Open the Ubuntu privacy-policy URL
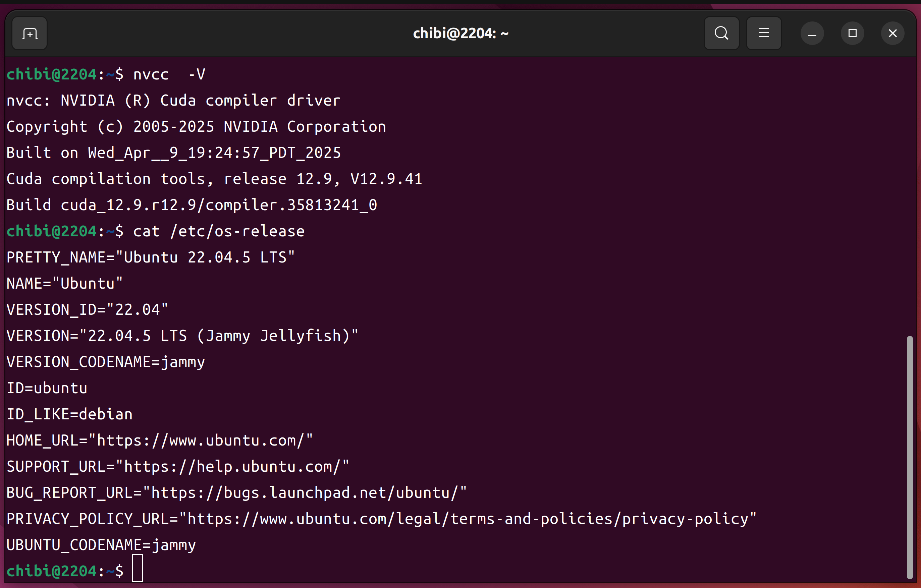 pyautogui.click(x=468, y=519)
